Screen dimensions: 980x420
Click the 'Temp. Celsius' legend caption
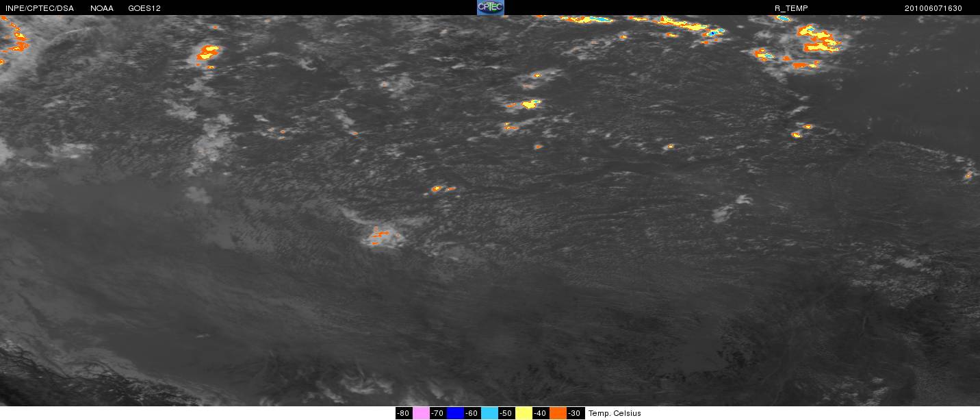(x=615, y=413)
